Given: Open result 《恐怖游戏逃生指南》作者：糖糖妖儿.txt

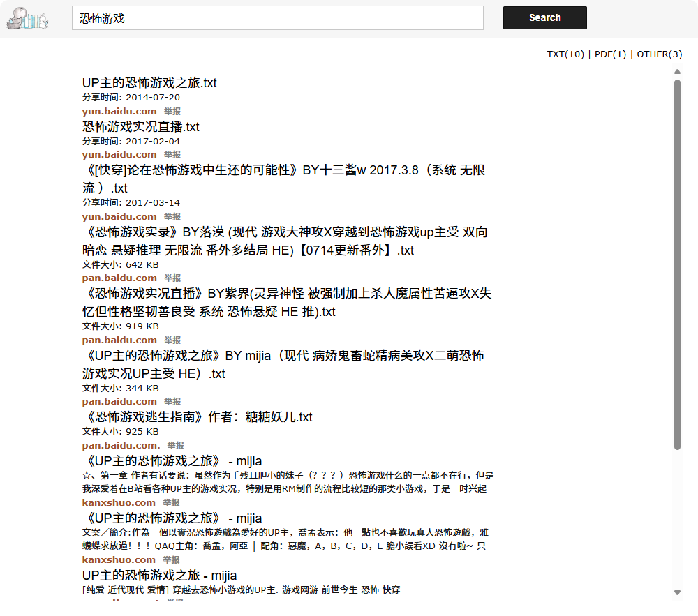Looking at the screenshot, I should [198, 416].
